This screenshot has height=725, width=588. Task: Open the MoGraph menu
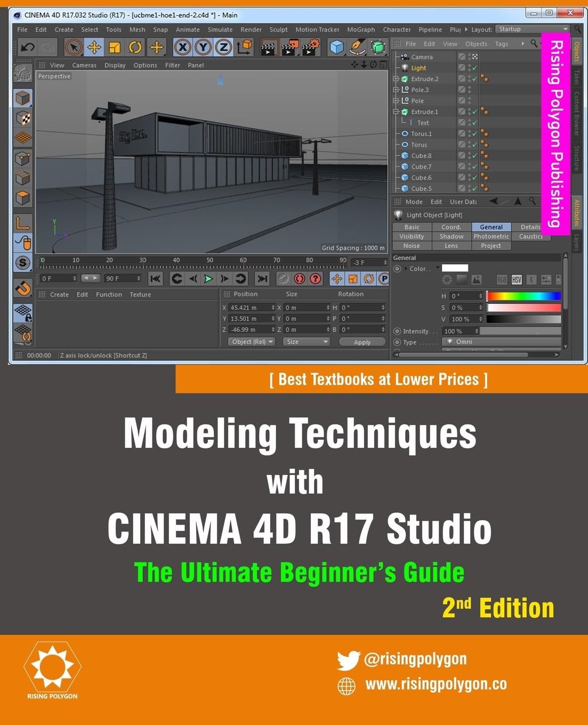tap(361, 30)
